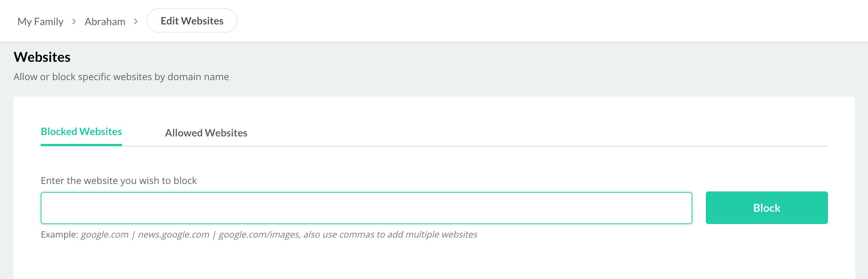The image size is (868, 279).
Task: Click the chevron after Abraham
Action: pos(136,21)
